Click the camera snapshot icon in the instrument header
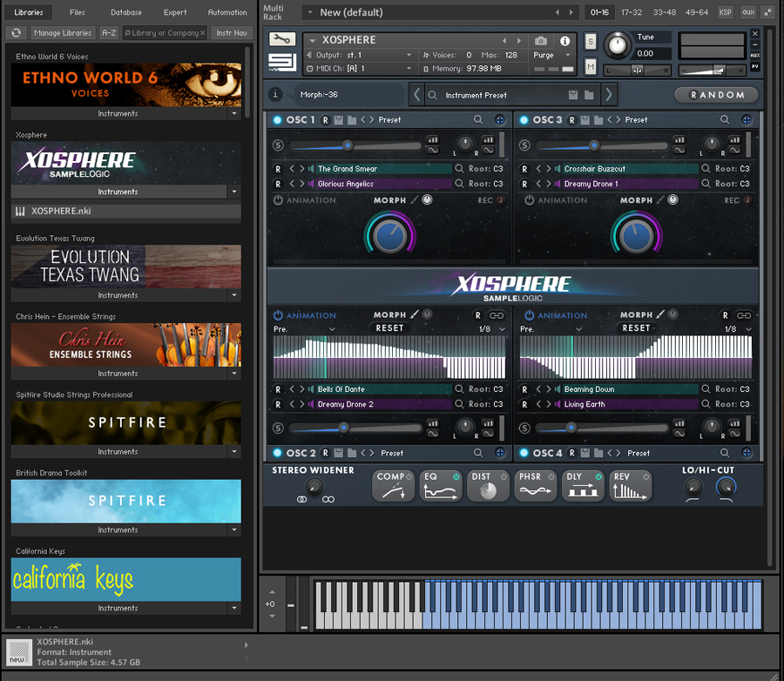Viewport: 784px width, 681px height. (540, 41)
